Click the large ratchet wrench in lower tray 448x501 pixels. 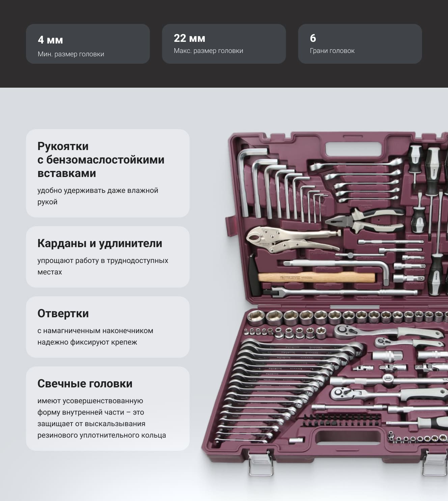coord(388,332)
